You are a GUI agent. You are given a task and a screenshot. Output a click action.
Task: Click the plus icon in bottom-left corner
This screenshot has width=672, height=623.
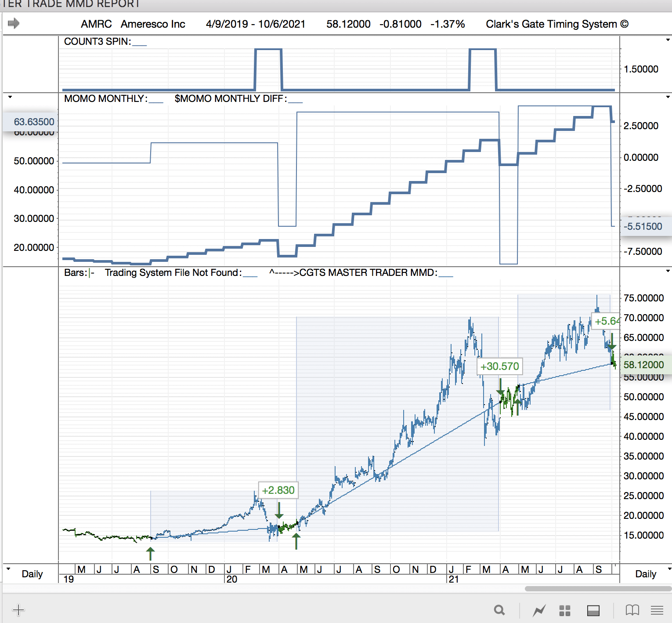(18, 610)
